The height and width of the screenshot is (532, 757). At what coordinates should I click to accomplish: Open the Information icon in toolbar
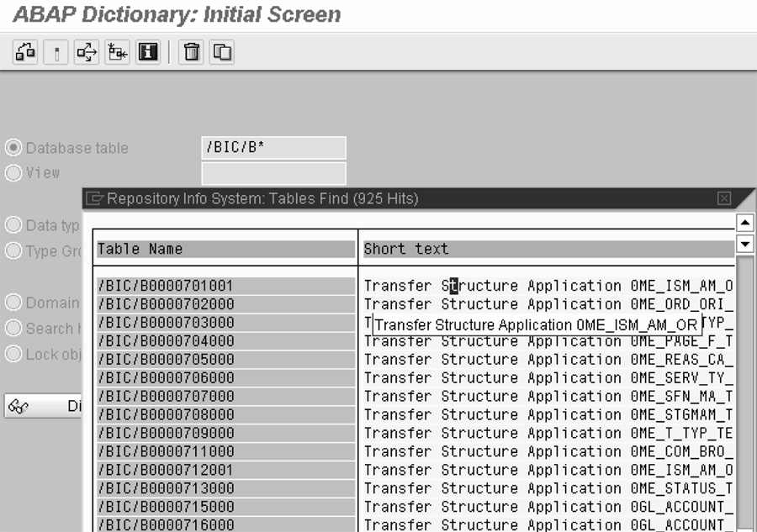point(148,51)
